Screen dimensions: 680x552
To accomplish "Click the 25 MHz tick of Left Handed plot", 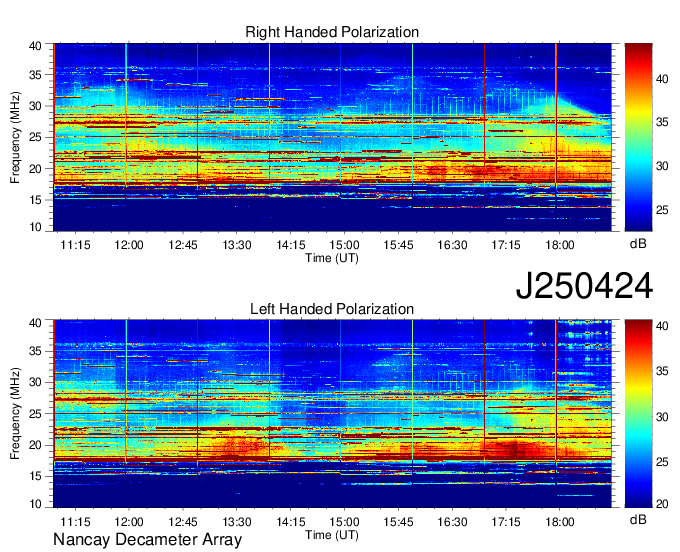I will (35, 414).
